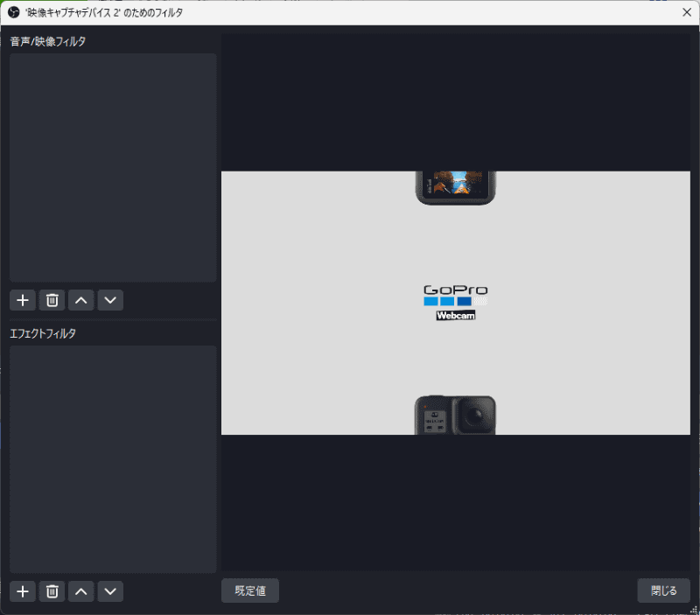Move audio/video filter down with arrow

point(110,300)
